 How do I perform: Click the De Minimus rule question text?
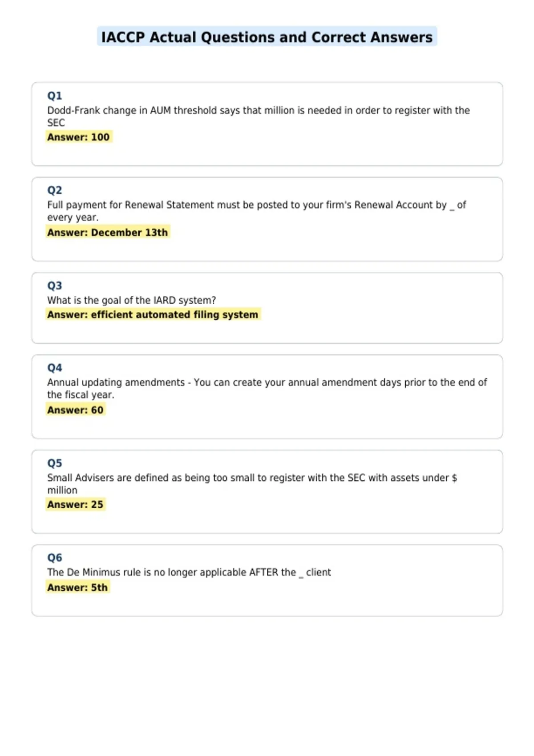point(189,572)
